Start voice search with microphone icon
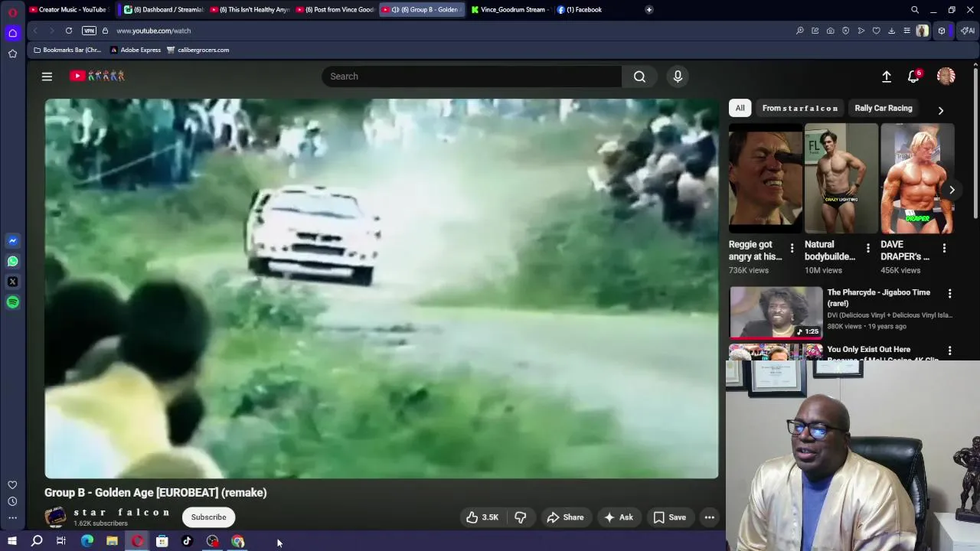Image resolution: width=980 pixels, height=551 pixels. [x=678, y=77]
